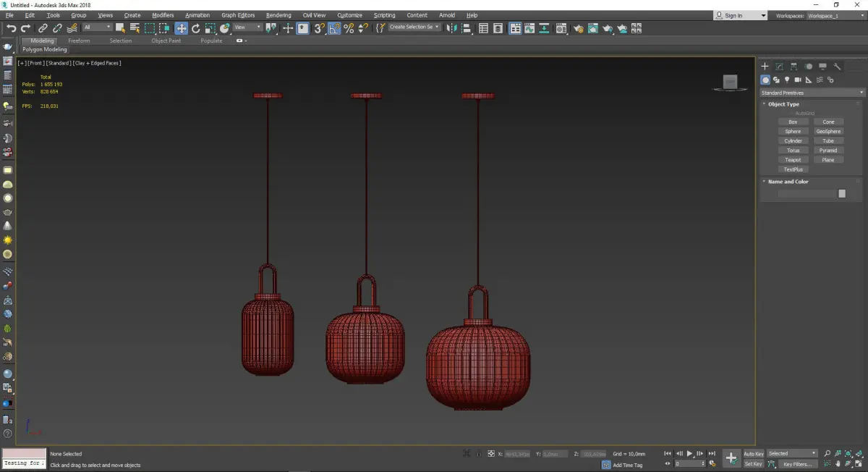This screenshot has width=868, height=472.
Task: Open the Graph Editors menu
Action: pos(238,15)
